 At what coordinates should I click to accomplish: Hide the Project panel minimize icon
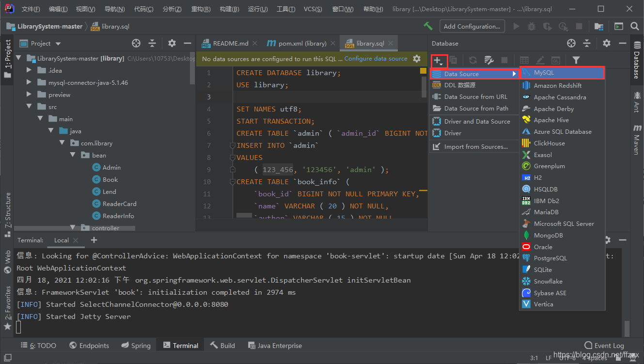click(188, 43)
